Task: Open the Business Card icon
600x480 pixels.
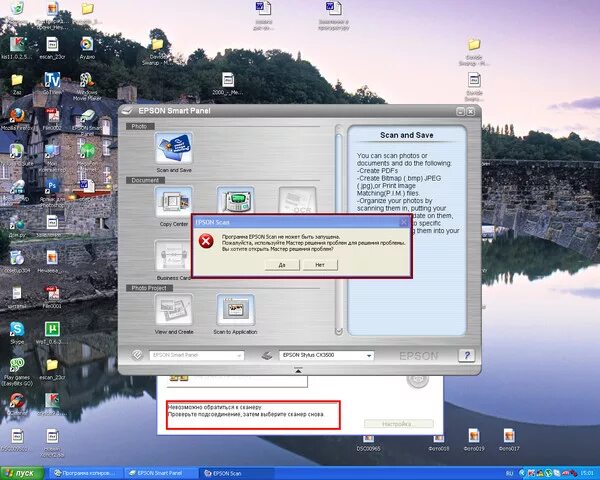Action: tap(172, 256)
